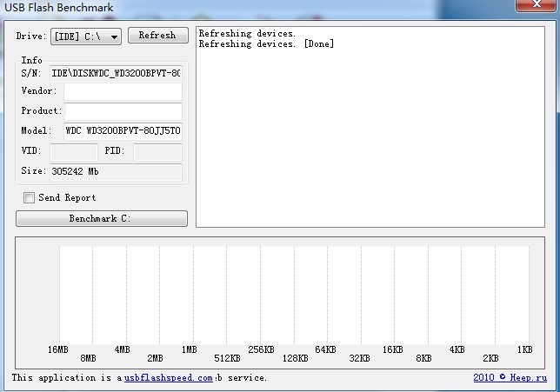This screenshot has height=392, width=560.
Task: Close the USB Flash Benchmark window
Action: 538,6
